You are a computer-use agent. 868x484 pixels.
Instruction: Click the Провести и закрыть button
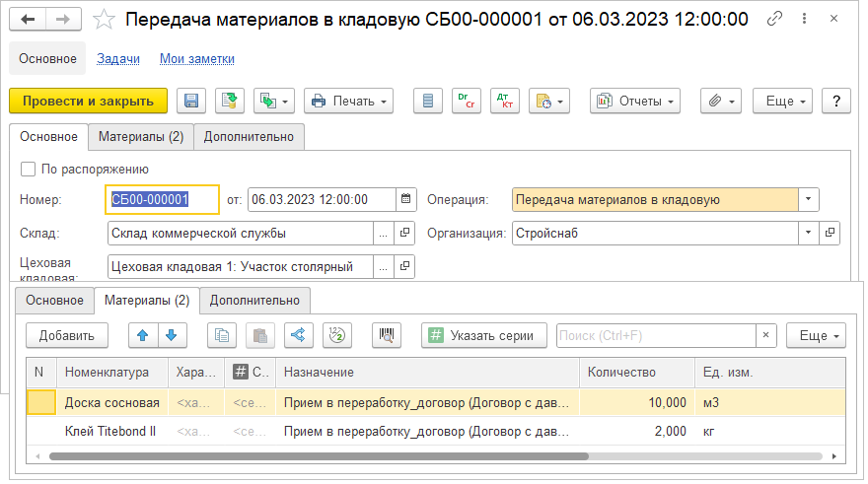click(x=88, y=102)
